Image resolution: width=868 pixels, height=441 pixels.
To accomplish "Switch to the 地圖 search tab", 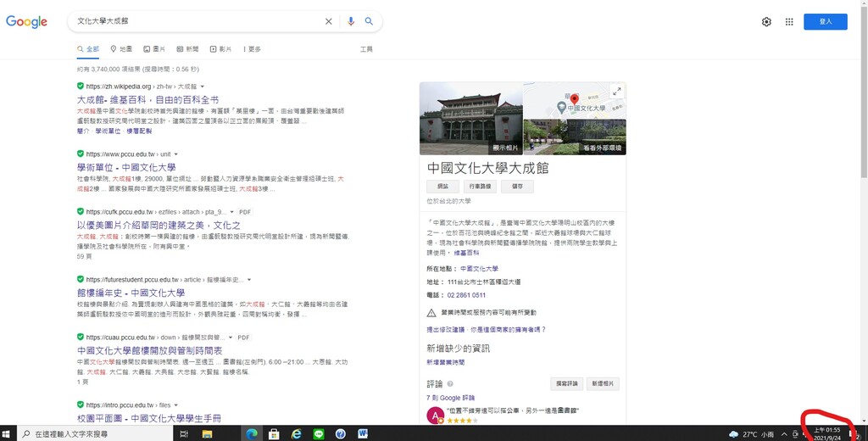I will point(121,49).
